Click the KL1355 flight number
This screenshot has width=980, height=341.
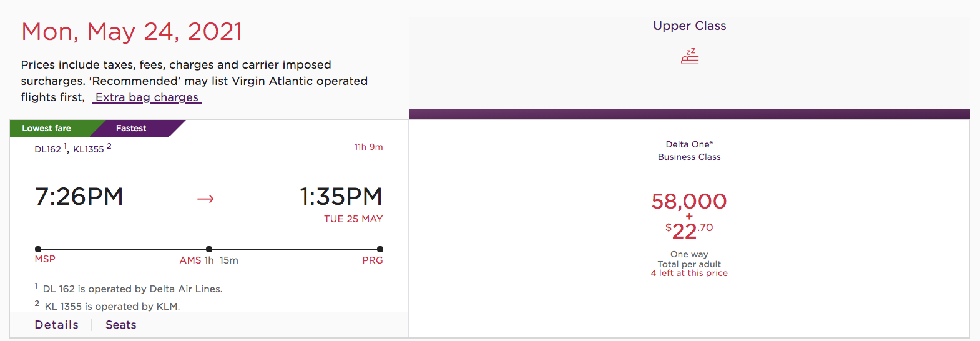click(x=89, y=149)
